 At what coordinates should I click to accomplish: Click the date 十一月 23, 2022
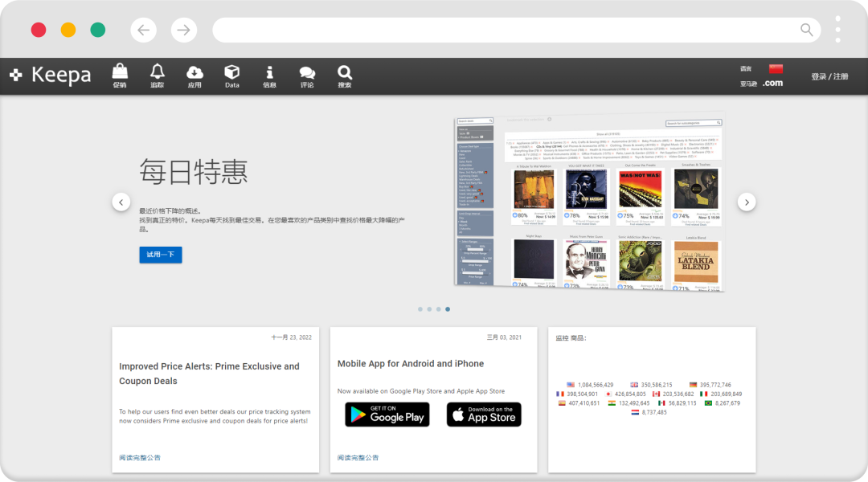click(x=291, y=337)
